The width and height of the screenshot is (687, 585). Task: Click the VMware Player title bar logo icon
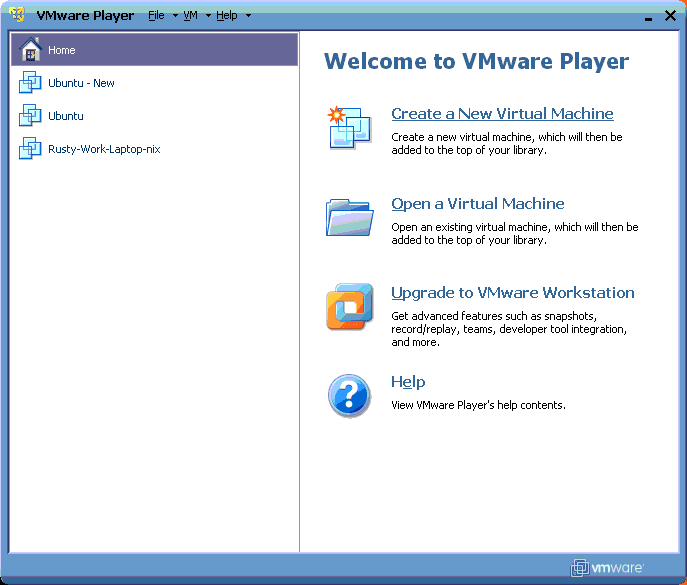(x=17, y=14)
